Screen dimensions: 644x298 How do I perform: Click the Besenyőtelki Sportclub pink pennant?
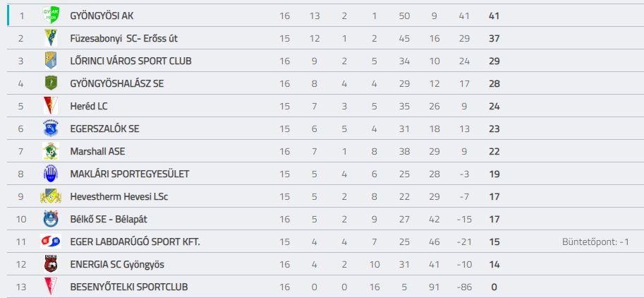[51, 287]
